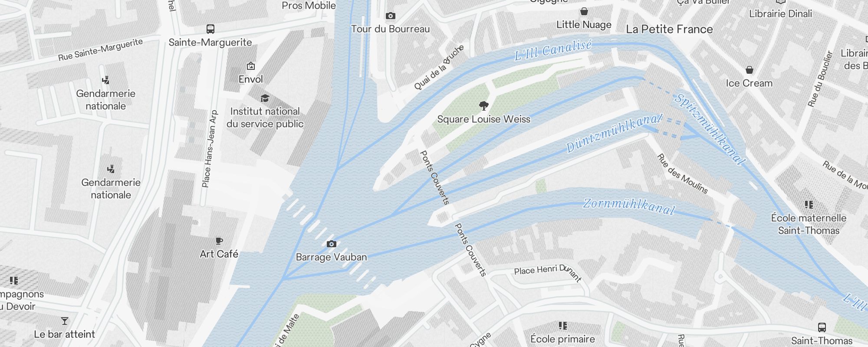Image resolution: width=868 pixels, height=347 pixels.
Task: Click the camera icon above Barrage Vauban
Action: point(332,244)
